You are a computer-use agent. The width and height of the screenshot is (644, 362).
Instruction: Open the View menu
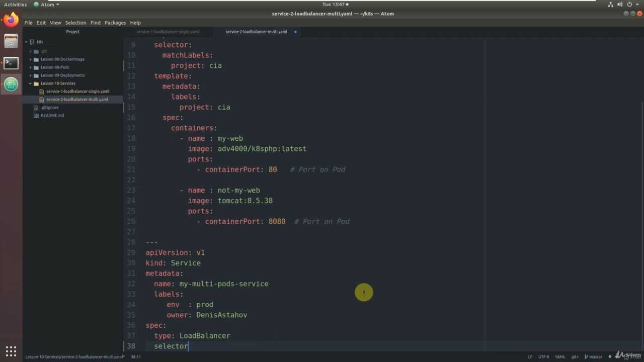55,23
